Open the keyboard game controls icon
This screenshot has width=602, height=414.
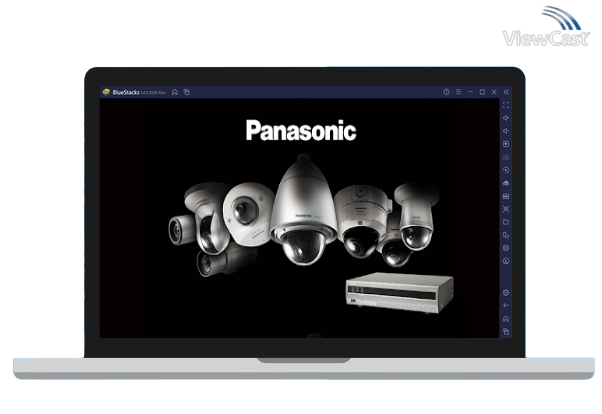[506, 157]
